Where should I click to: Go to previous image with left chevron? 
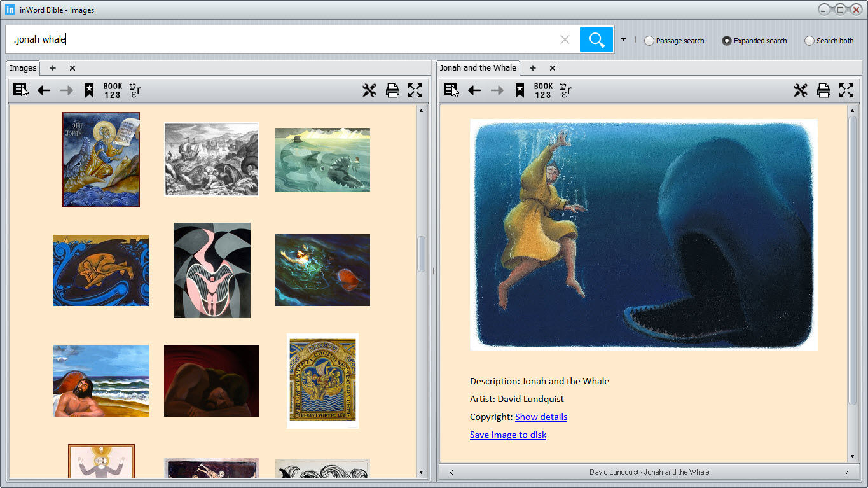tap(451, 472)
